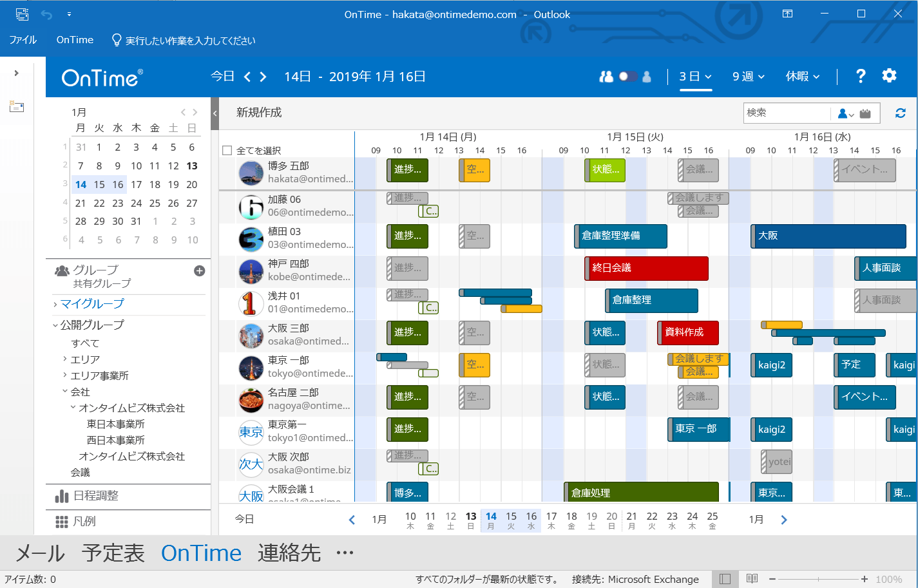Image resolution: width=918 pixels, height=588 pixels.
Task: Open the 9週 range dropdown
Action: click(x=748, y=77)
